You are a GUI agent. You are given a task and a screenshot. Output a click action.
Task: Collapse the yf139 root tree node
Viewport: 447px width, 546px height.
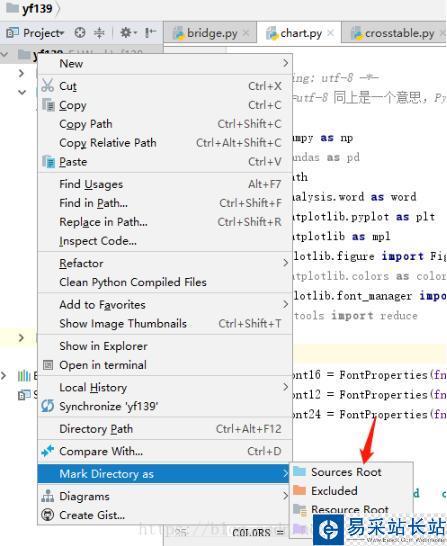click(x=5, y=54)
